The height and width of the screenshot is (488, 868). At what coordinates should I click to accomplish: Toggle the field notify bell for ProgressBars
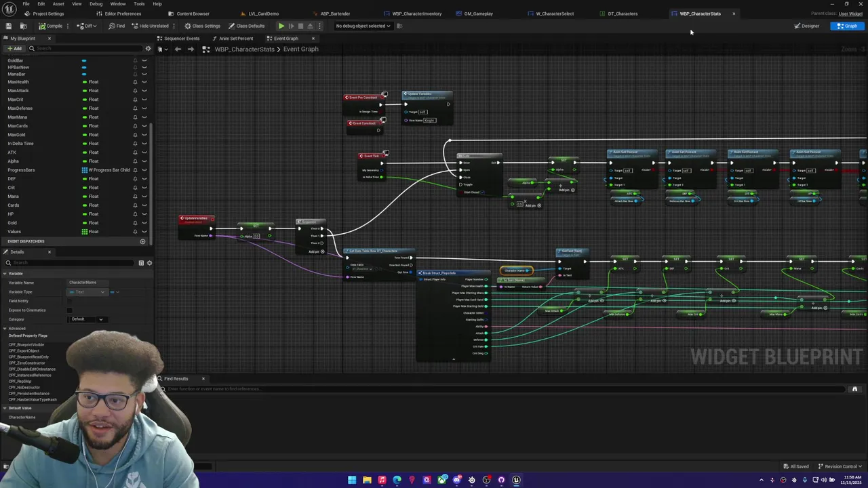pos(135,170)
